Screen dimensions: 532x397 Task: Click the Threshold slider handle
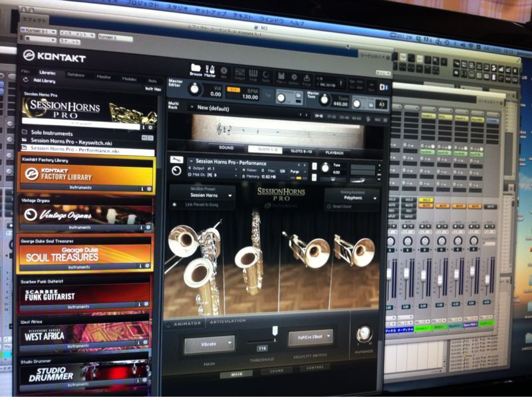[x=275, y=331]
